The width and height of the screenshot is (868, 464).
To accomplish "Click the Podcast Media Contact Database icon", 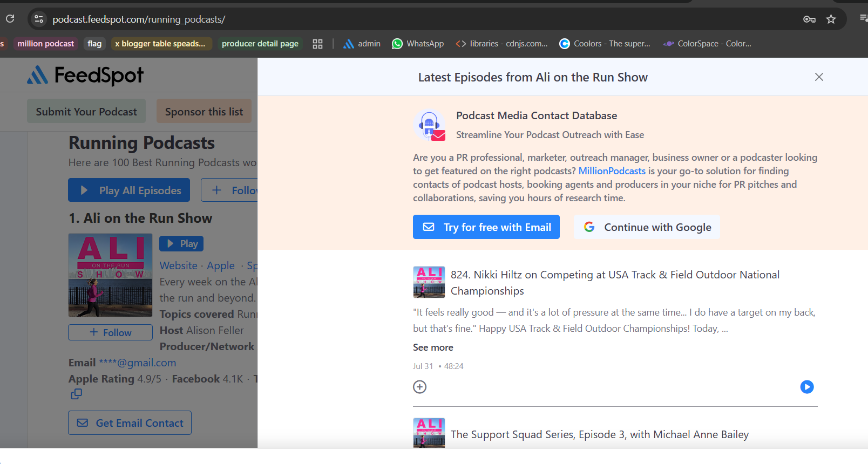I will [x=430, y=125].
